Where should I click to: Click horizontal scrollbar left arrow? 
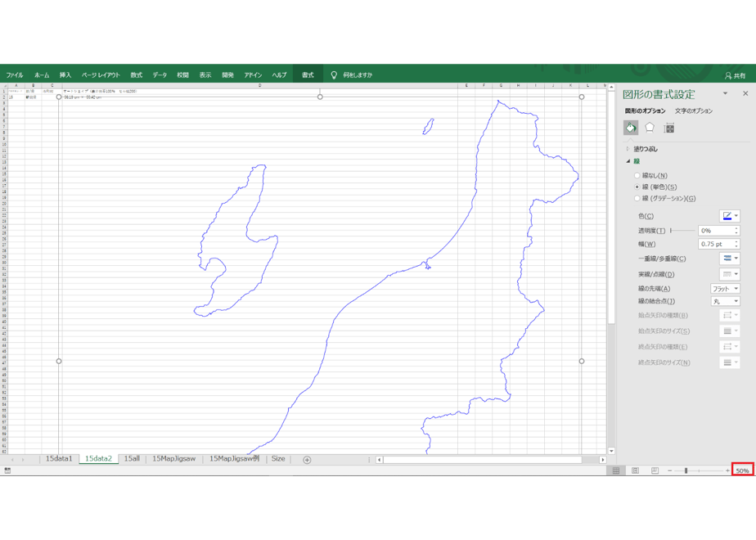[380, 460]
